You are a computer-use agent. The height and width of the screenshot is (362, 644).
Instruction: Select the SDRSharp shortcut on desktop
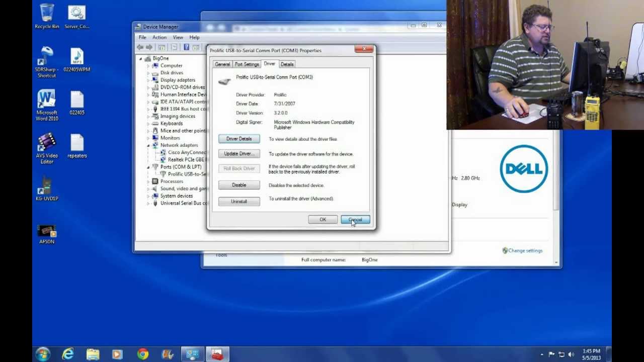point(47,62)
